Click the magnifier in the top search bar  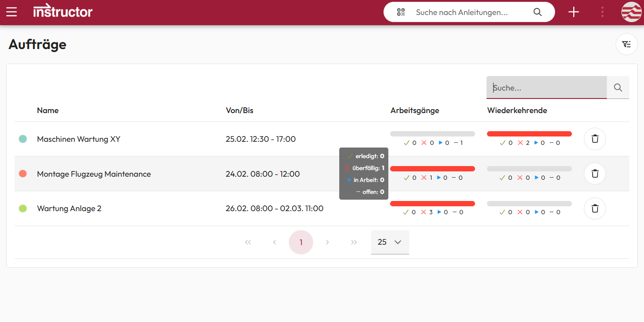[x=537, y=12]
